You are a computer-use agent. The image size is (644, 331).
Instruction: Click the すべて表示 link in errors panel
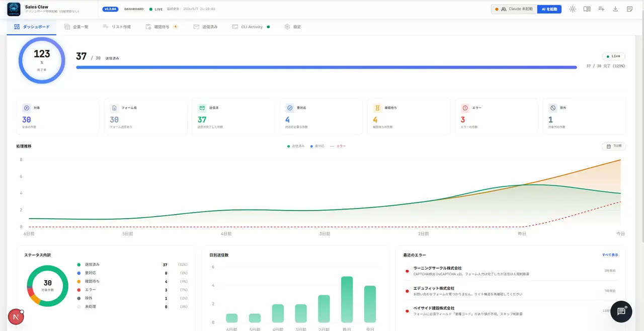610,255
